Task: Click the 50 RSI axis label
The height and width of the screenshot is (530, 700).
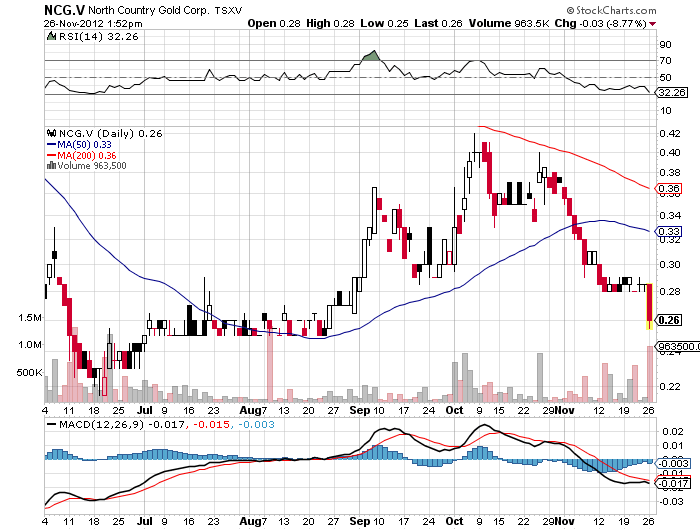Action: tap(665, 77)
